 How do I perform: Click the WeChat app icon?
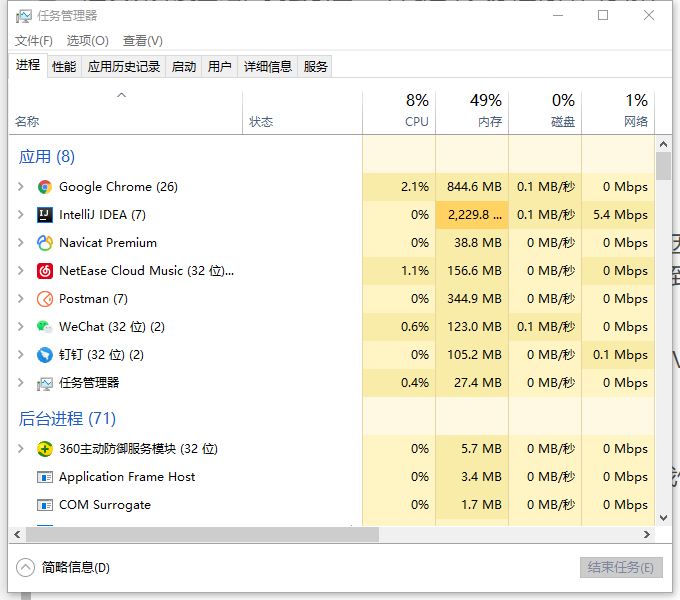[x=45, y=327]
